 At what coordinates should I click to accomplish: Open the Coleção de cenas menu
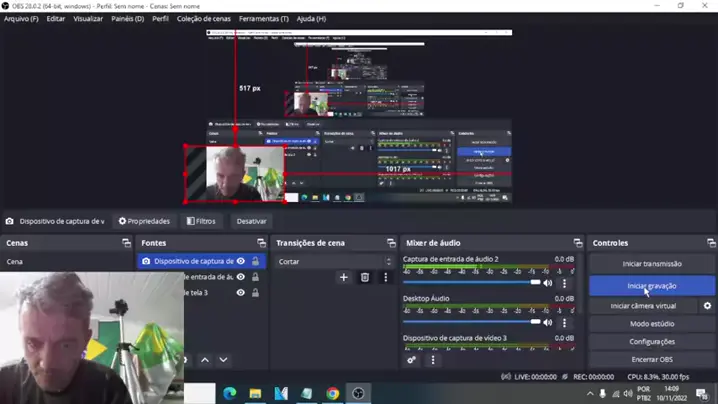[204, 19]
